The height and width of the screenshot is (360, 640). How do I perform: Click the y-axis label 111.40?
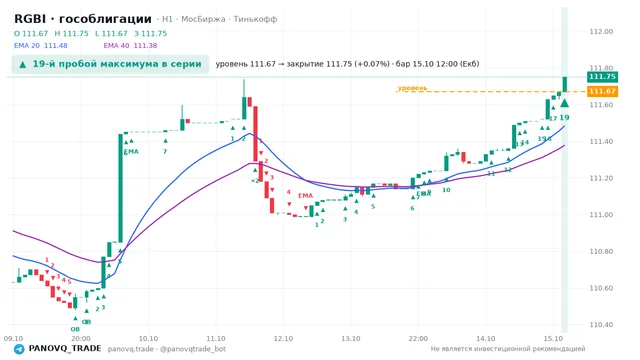coord(601,142)
